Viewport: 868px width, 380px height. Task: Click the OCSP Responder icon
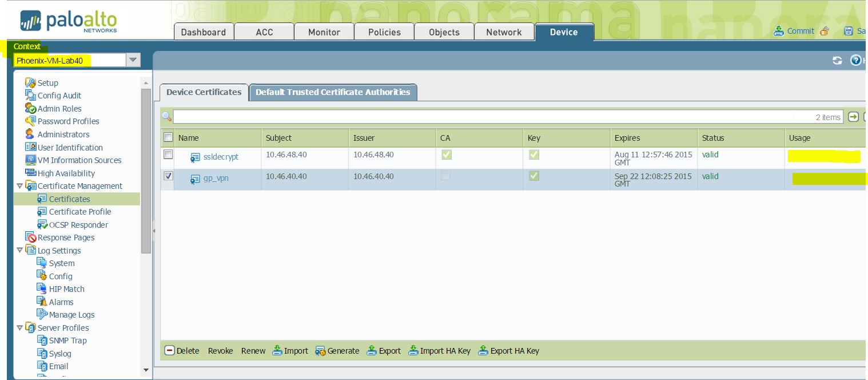(x=42, y=225)
